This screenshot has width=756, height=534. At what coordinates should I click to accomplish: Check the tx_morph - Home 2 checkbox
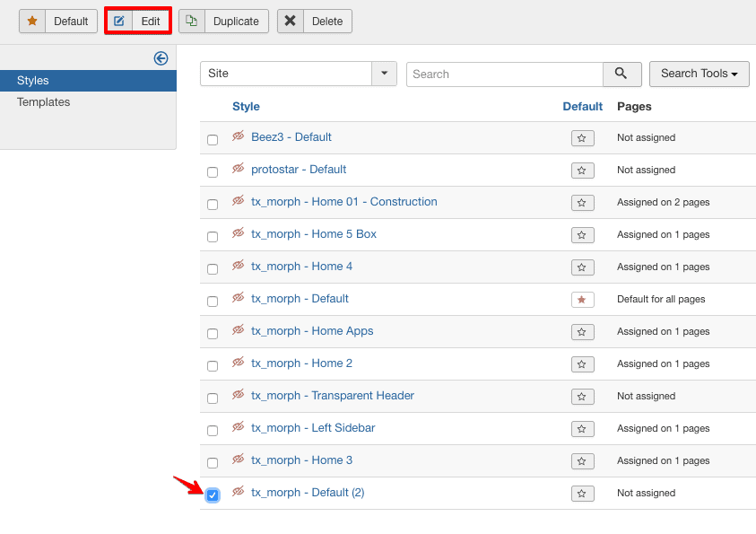213,366
